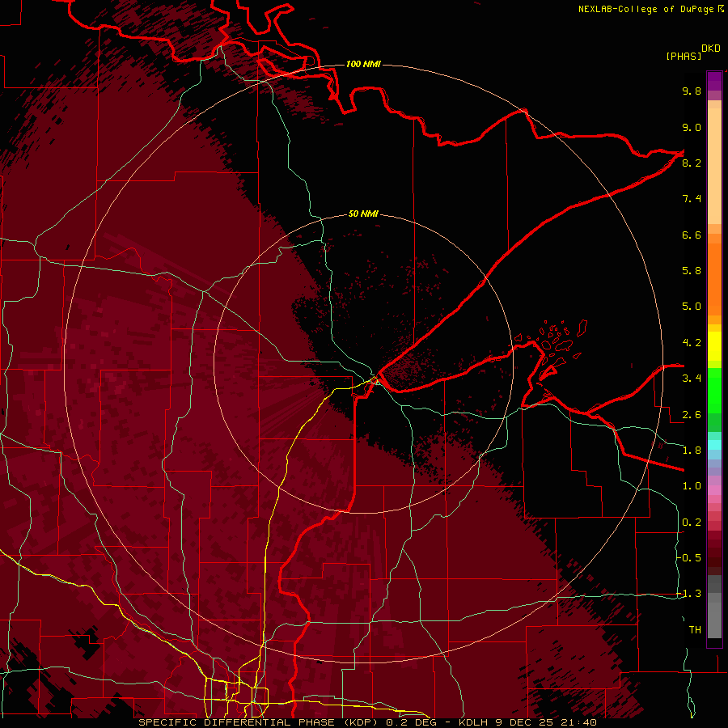Click the 2.6 scale value
The image size is (728, 728).
pos(692,415)
